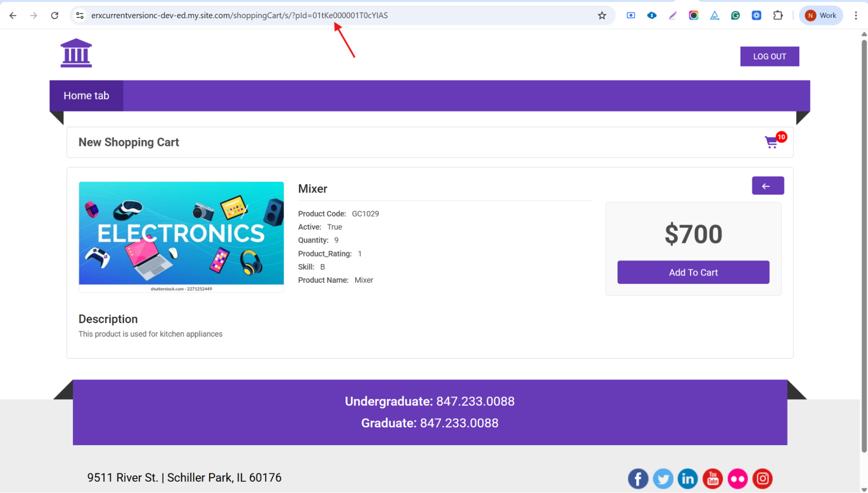
Task: Click the Electronics product image
Action: (181, 234)
